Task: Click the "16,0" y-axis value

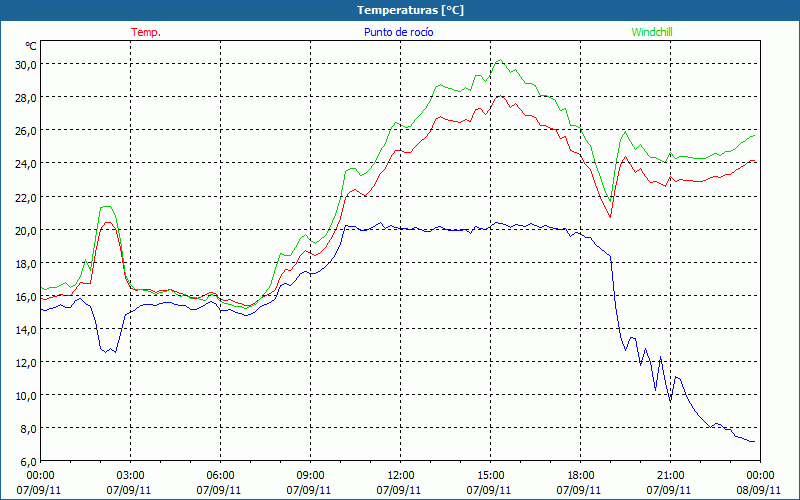Action: tap(26, 296)
